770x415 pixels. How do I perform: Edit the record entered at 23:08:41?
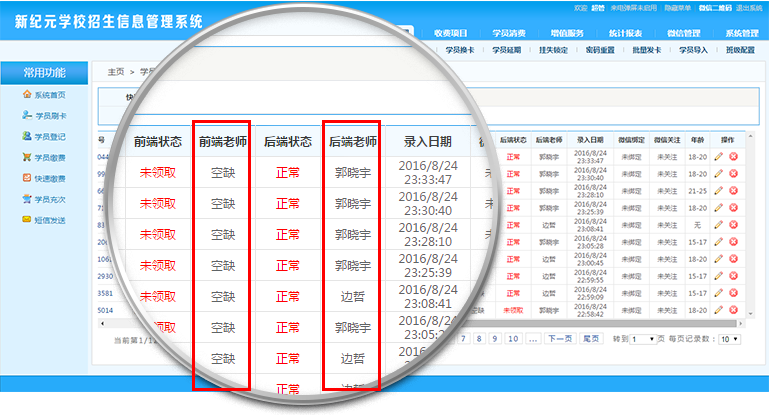[718, 225]
